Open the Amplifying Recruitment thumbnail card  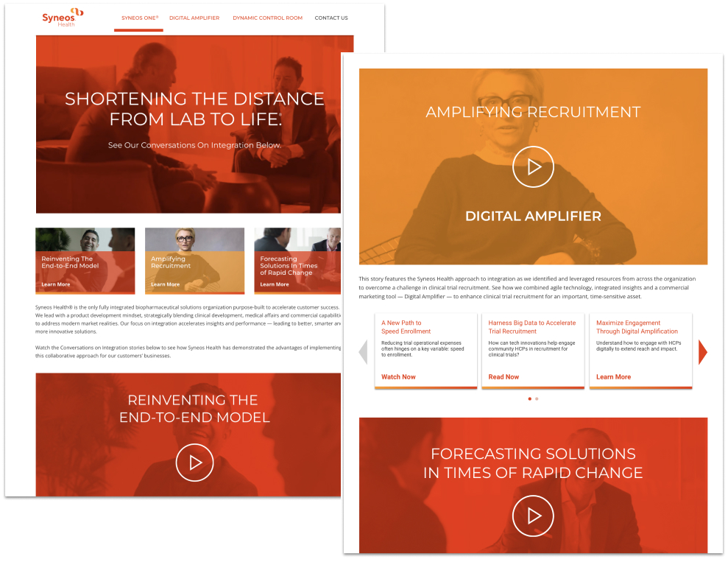(x=194, y=261)
